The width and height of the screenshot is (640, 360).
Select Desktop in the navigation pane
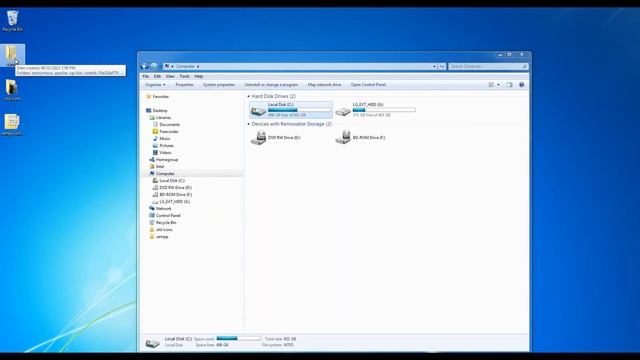tap(160, 111)
